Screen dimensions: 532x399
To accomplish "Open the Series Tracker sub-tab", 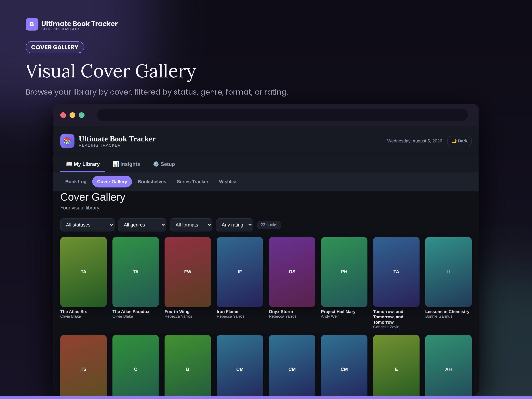I will pyautogui.click(x=193, y=182).
